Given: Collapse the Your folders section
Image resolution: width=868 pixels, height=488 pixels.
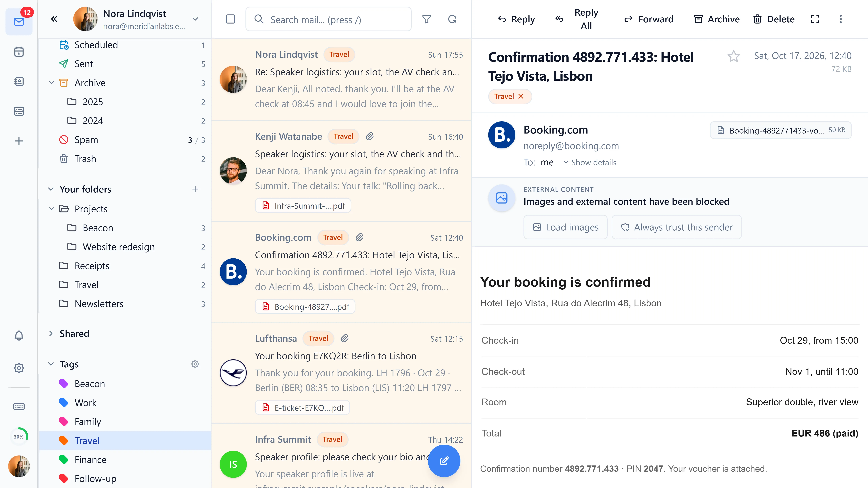Looking at the screenshot, I should click(x=51, y=189).
